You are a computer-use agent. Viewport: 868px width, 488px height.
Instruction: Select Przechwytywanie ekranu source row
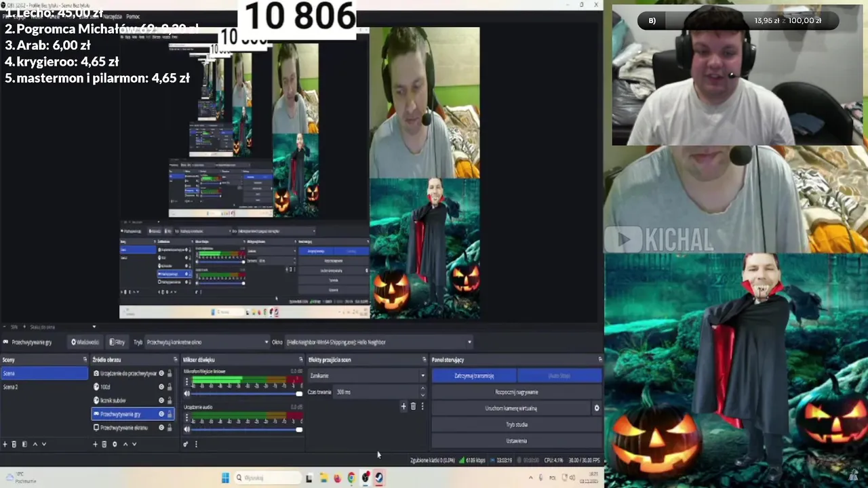click(133, 428)
